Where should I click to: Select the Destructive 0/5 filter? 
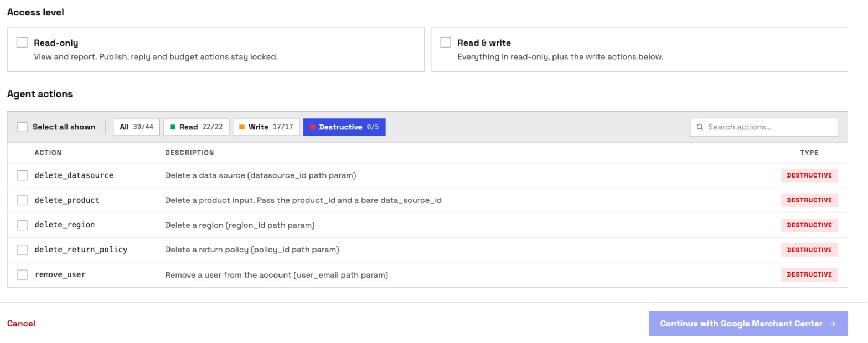344,127
